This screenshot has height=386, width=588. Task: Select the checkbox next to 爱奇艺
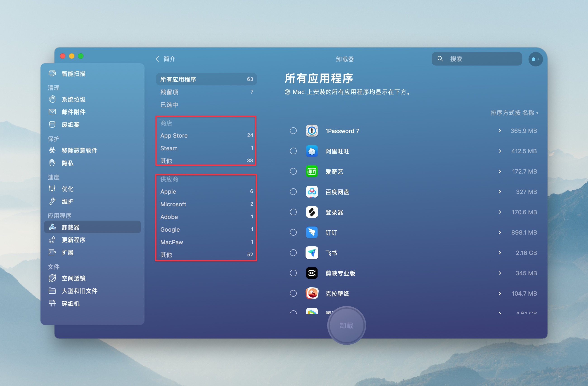(293, 171)
